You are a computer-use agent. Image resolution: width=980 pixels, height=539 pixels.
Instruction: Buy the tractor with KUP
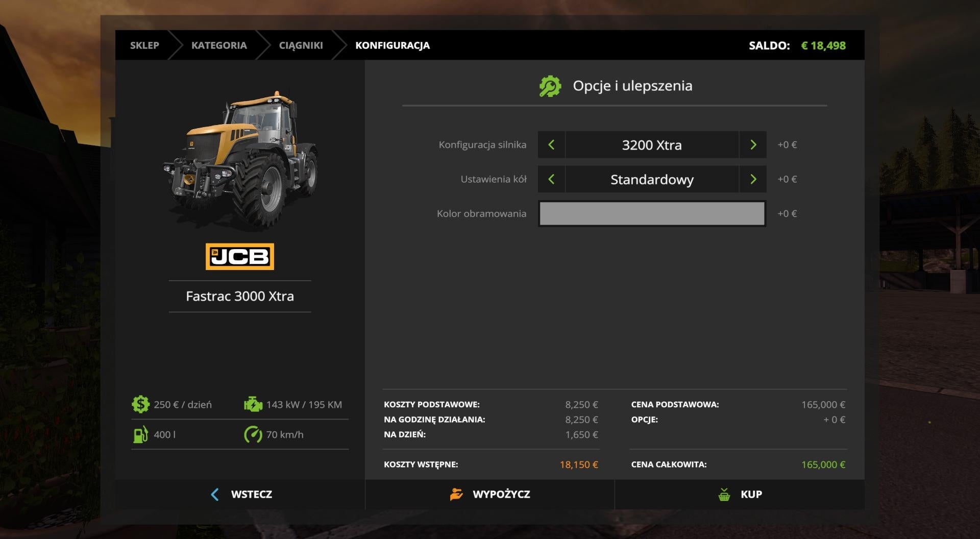[x=740, y=494]
